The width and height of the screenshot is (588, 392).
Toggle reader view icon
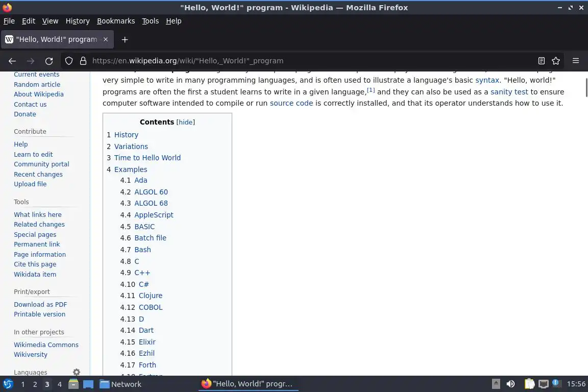pos(541,61)
